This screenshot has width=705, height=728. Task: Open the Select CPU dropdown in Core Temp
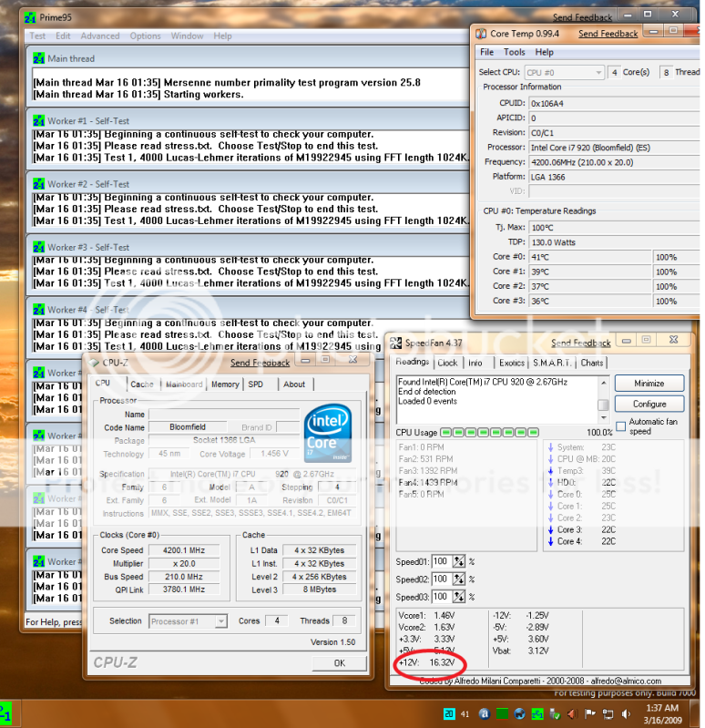565,72
